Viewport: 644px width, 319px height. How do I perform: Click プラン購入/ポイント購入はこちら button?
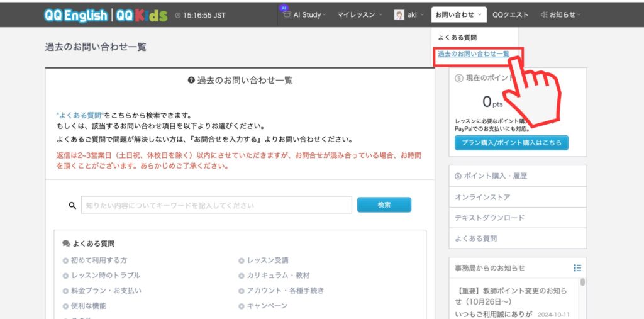pyautogui.click(x=511, y=143)
